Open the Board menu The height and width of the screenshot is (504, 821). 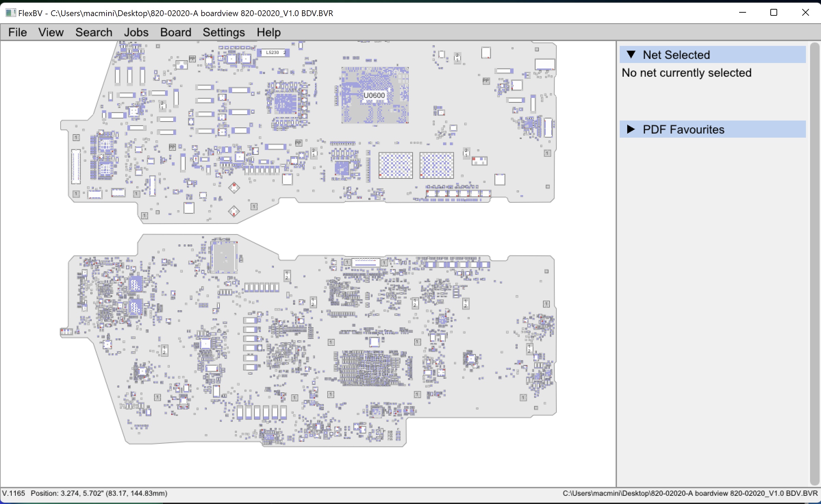[x=176, y=32]
